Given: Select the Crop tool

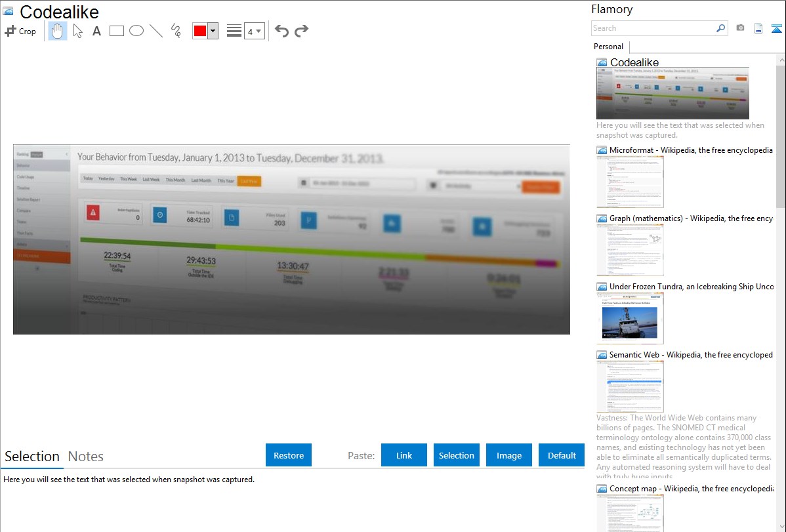Looking at the screenshot, I should click(20, 31).
